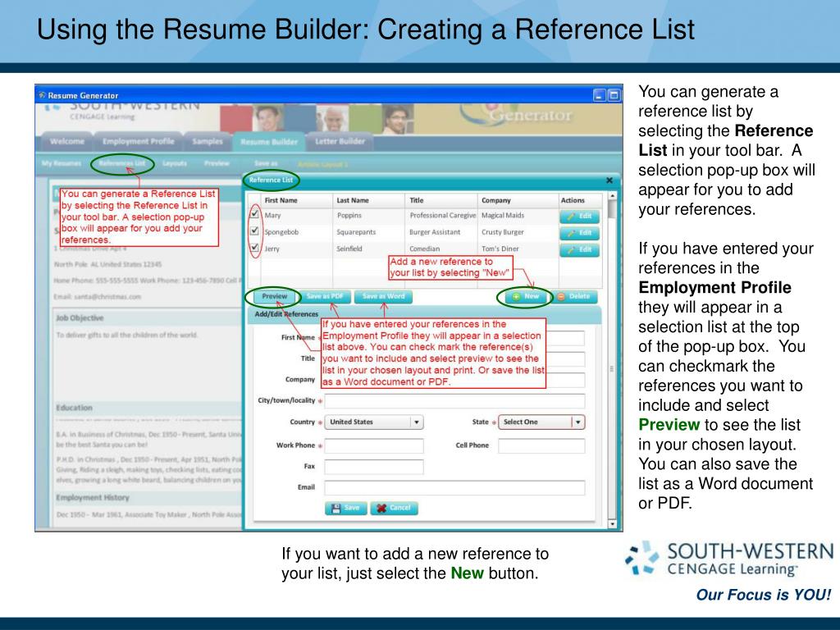Click the Save button with disk icon

point(345,508)
